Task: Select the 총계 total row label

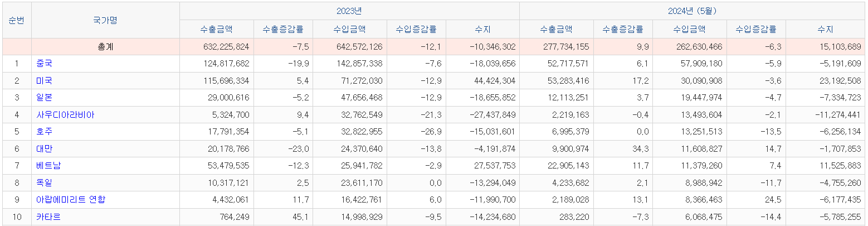Action: 105,47
